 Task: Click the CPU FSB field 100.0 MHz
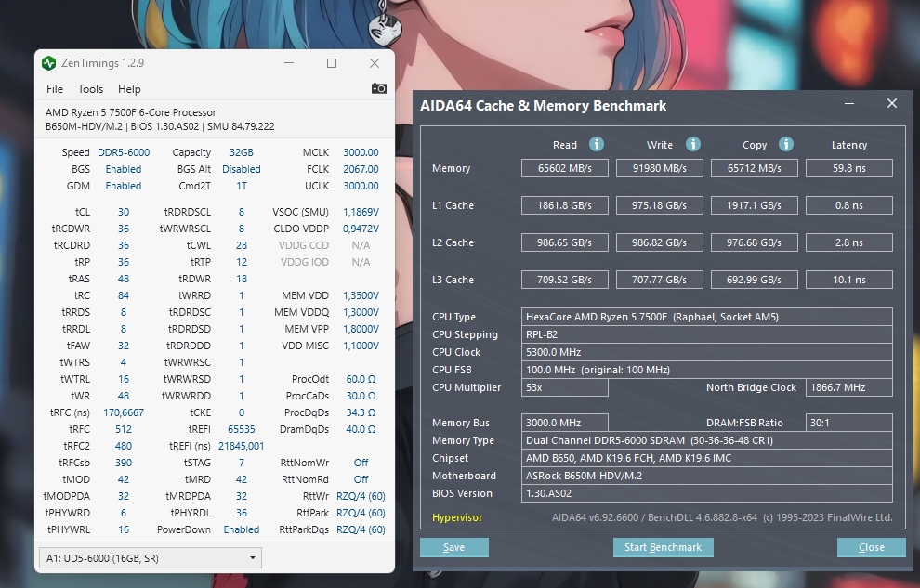[707, 370]
